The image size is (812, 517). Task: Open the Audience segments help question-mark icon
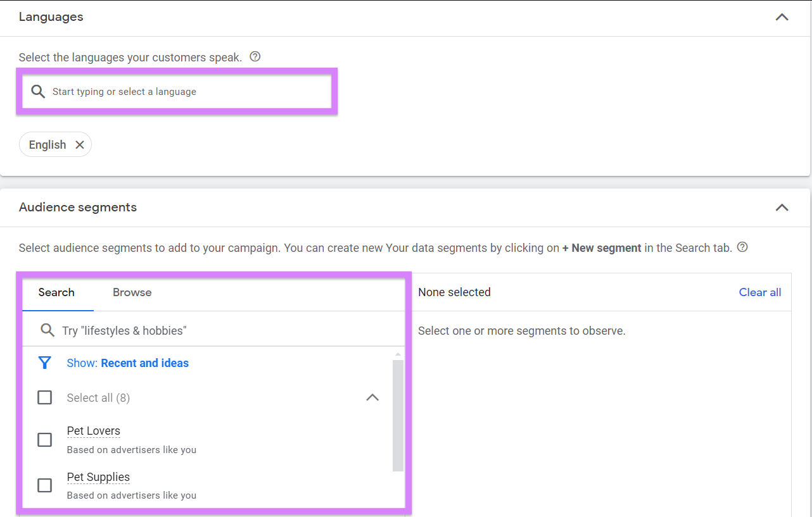[x=743, y=247]
